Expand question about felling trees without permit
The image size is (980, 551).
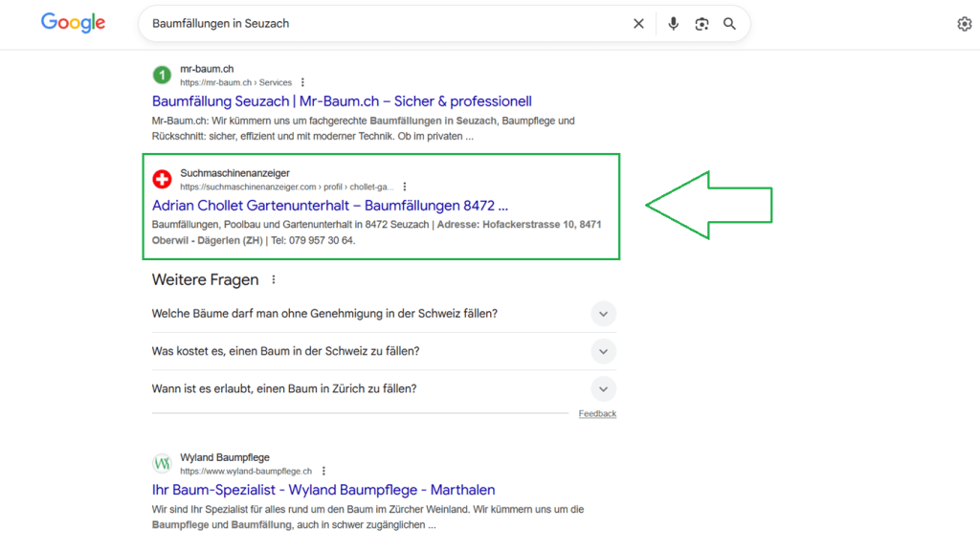602,314
